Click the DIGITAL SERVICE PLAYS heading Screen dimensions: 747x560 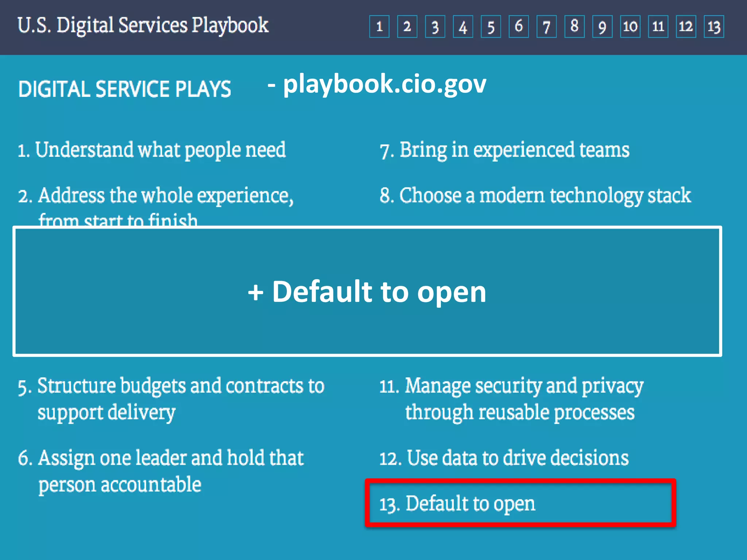click(124, 89)
